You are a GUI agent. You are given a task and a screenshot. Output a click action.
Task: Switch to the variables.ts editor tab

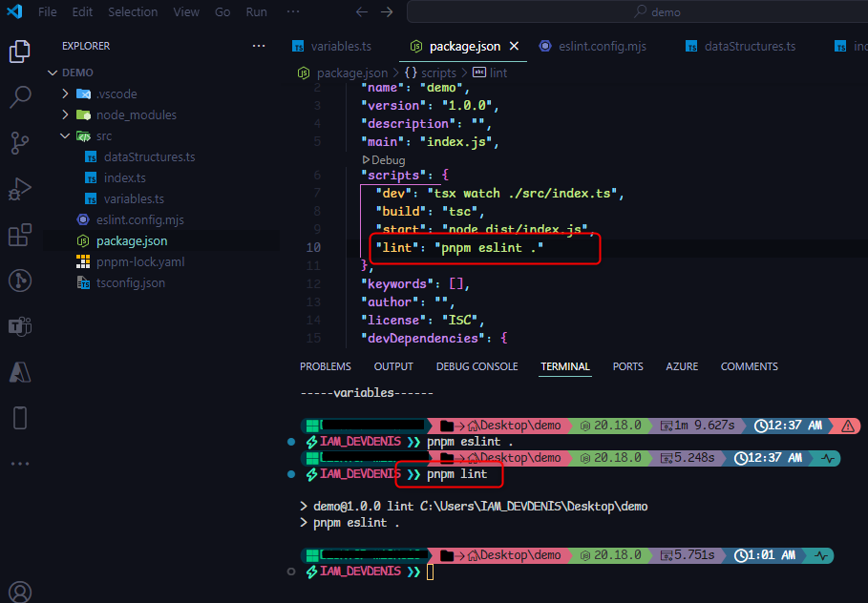click(331, 47)
